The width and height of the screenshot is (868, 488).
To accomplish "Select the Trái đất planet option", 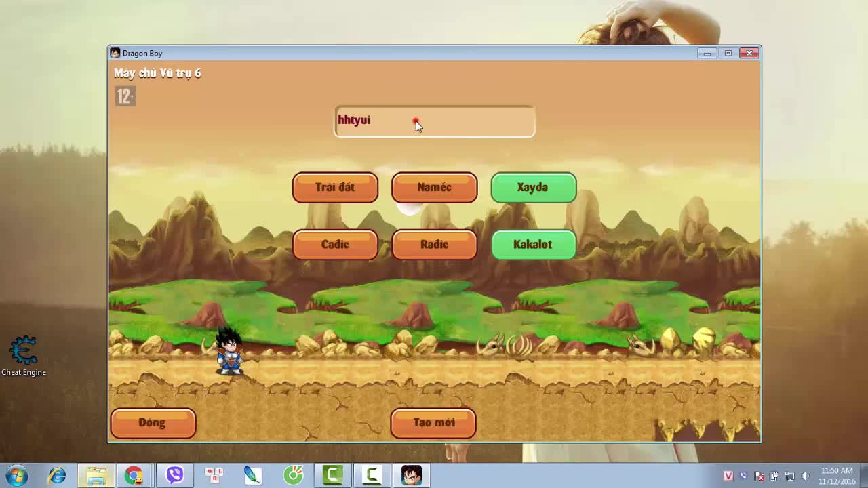I will (x=335, y=188).
